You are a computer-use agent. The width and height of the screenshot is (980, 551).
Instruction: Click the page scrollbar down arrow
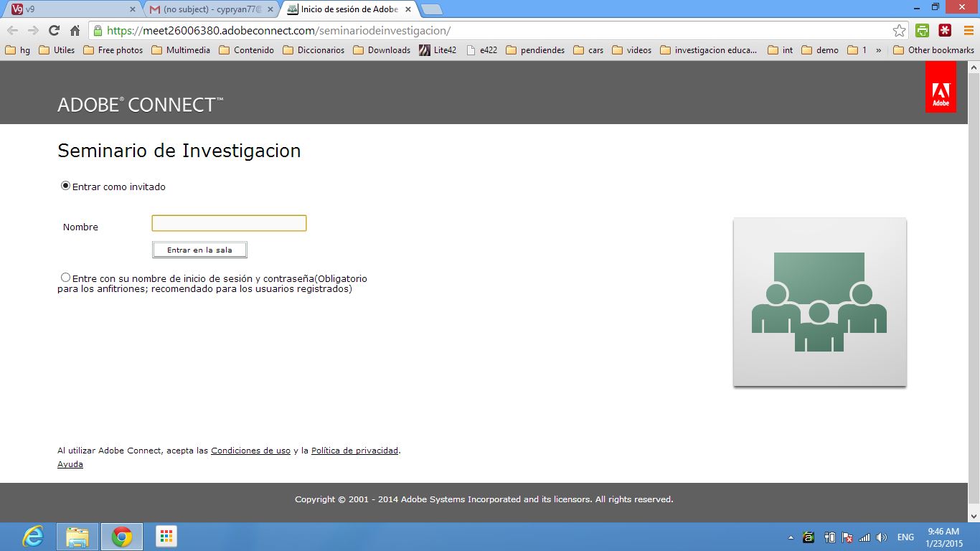tap(974, 516)
